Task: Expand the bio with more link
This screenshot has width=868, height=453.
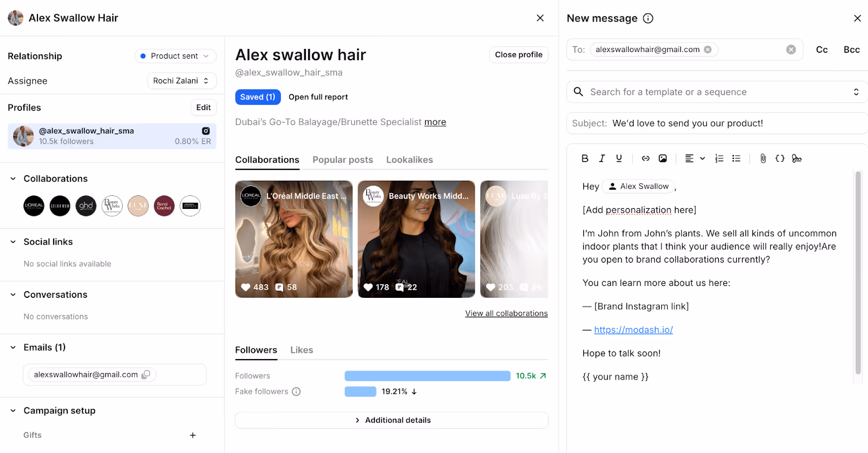Action: tap(435, 122)
